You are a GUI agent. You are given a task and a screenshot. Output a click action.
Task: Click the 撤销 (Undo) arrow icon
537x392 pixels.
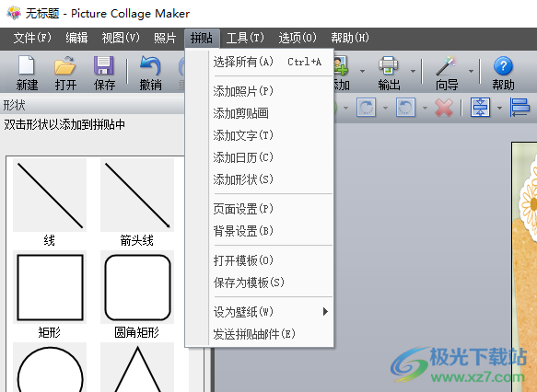click(x=150, y=65)
